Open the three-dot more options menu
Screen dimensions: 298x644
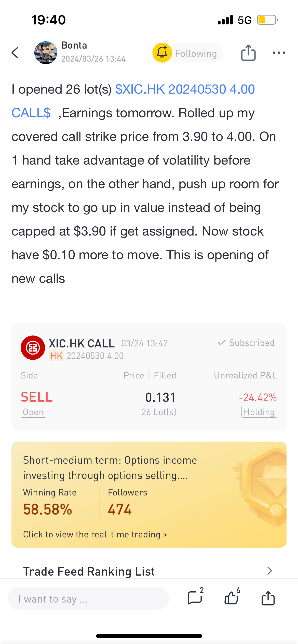(279, 53)
